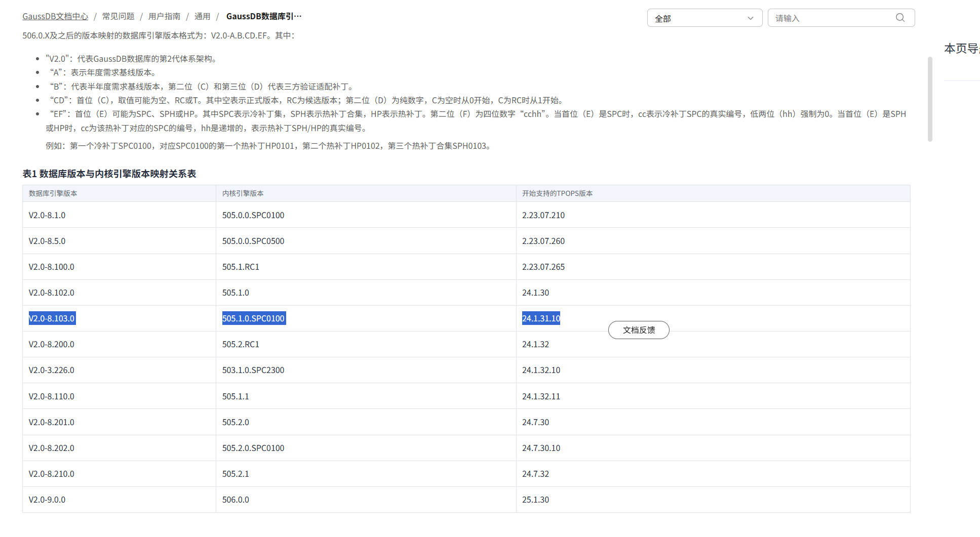
Task: Click TPOPS version 24.1.32
Action: click(x=535, y=344)
